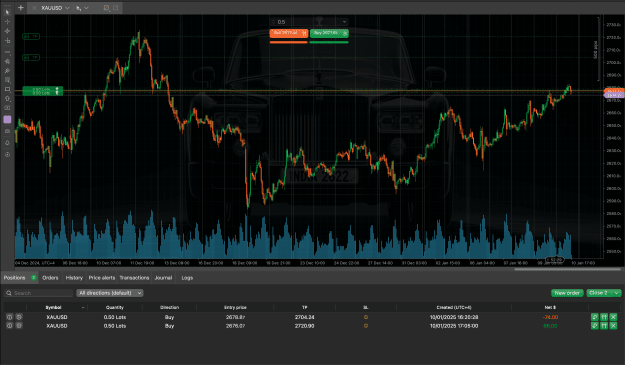This screenshot has height=365, width=625.
Task: Click the Close 2 button
Action: [x=599, y=293]
